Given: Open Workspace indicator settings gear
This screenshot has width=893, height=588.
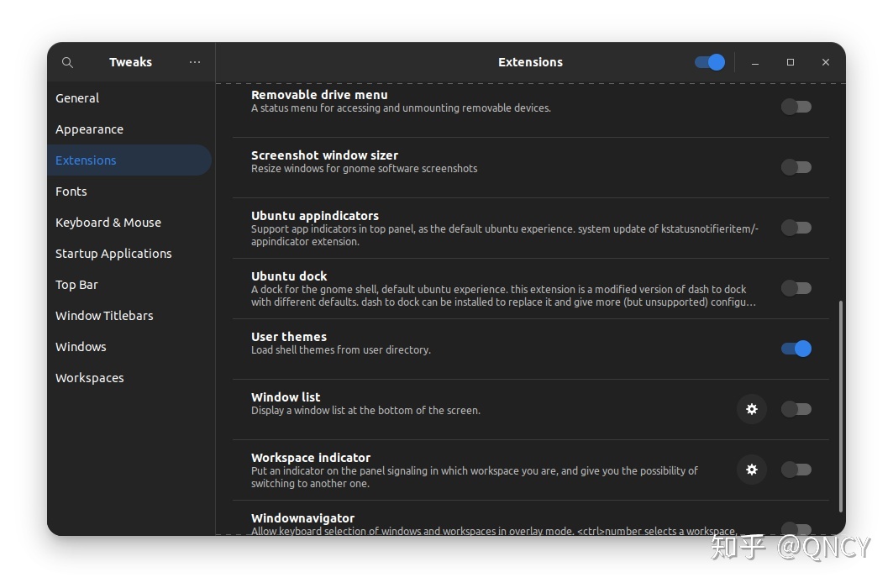Looking at the screenshot, I should pyautogui.click(x=752, y=470).
